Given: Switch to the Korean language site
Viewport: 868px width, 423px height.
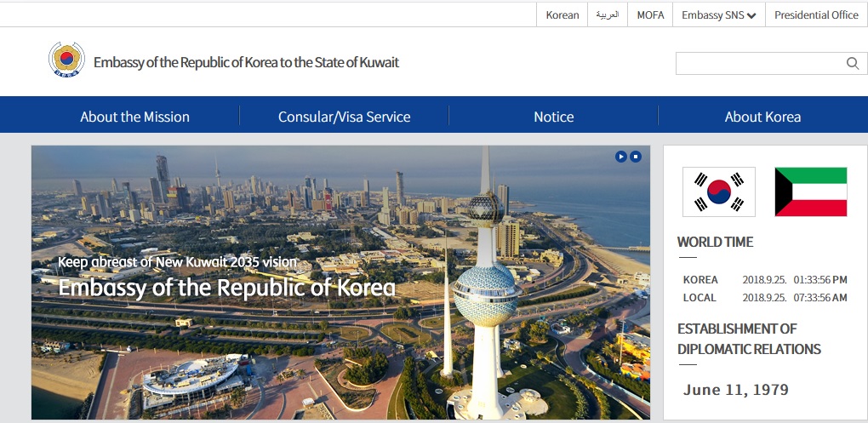Looking at the screenshot, I should pos(562,15).
